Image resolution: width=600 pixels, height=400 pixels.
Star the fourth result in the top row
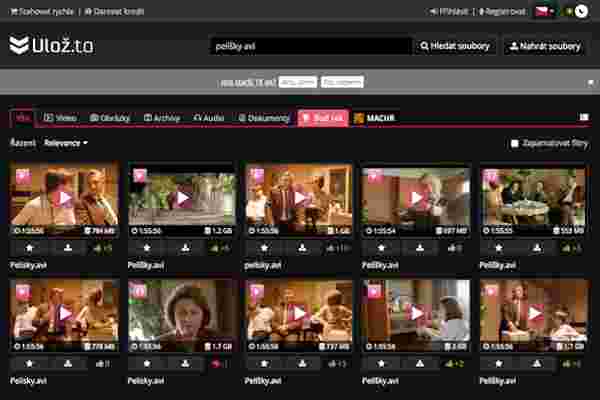[382, 248]
